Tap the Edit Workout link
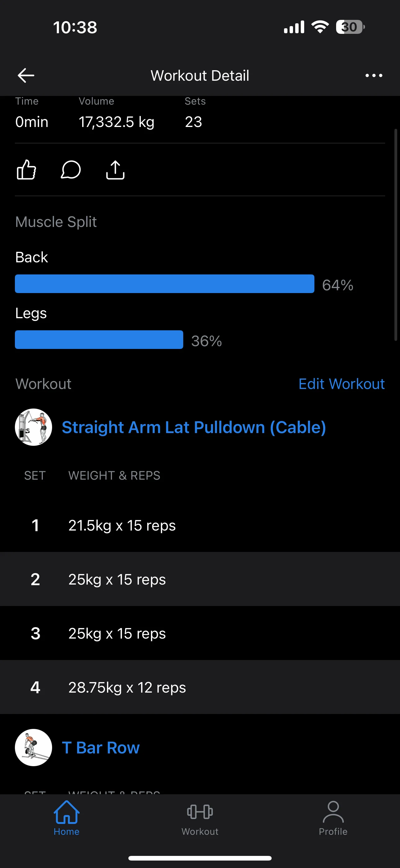Image resolution: width=400 pixels, height=868 pixels. tap(341, 384)
